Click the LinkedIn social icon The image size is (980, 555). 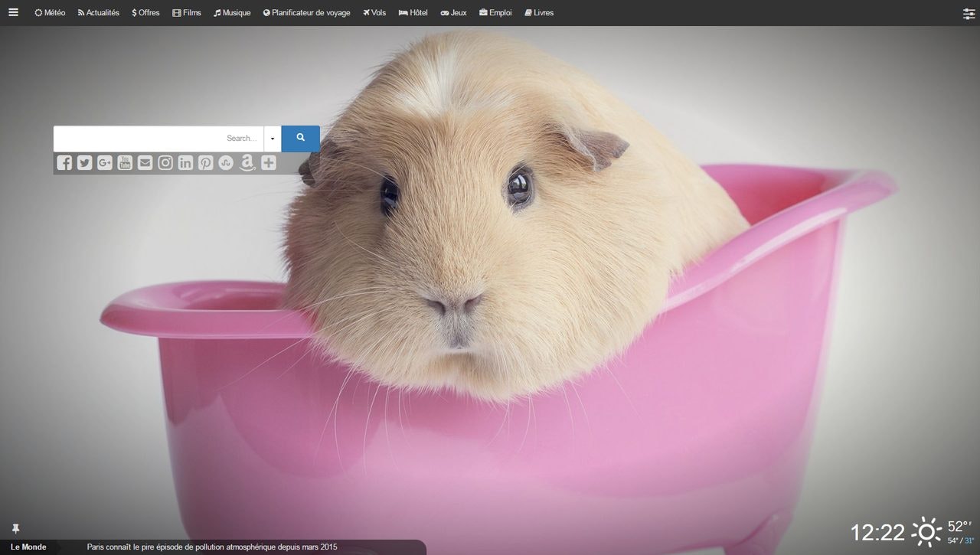[185, 162]
